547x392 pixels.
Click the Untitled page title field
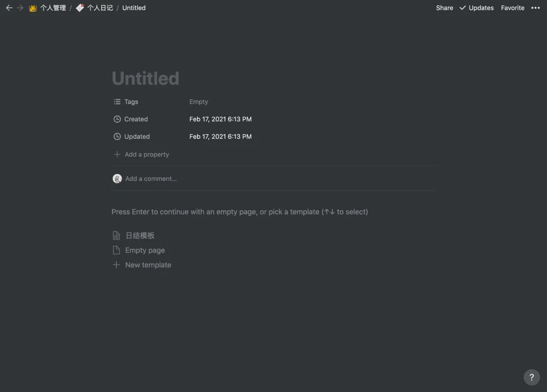pos(145,79)
